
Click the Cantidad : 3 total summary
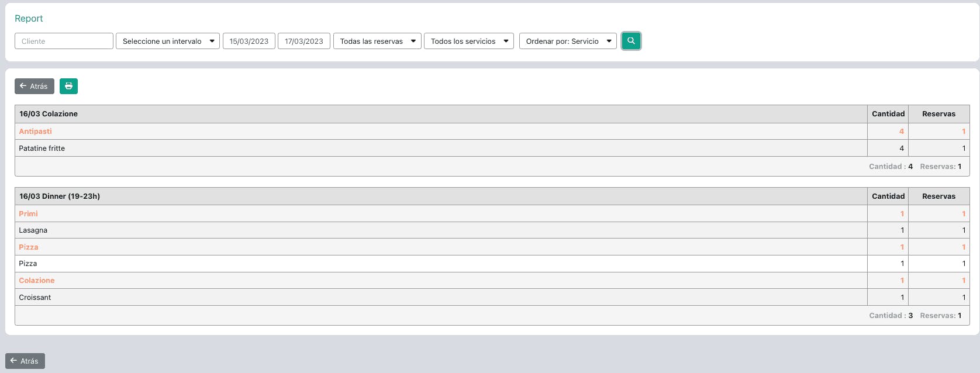891,316
